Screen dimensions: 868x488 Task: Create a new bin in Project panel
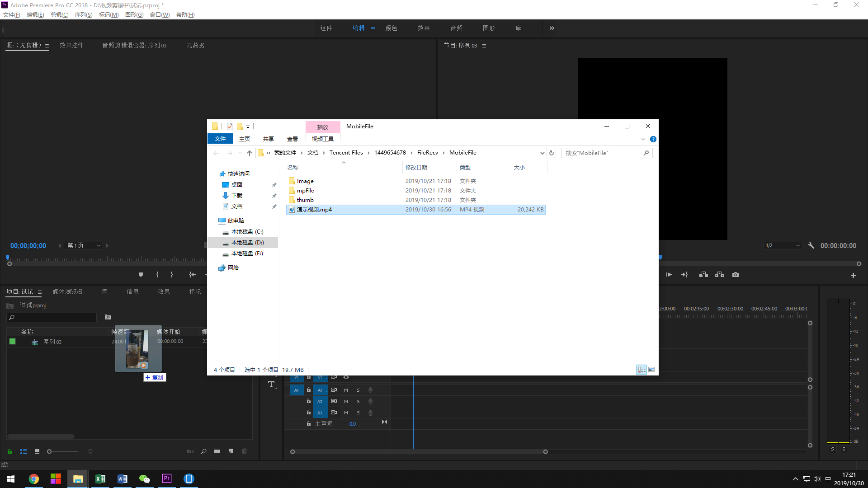[217, 451]
